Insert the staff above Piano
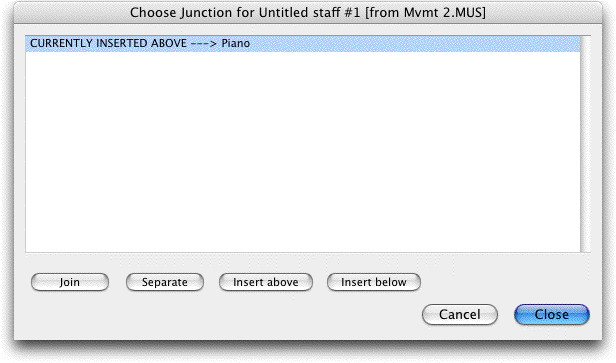This screenshot has height=363, width=616. coord(266,282)
